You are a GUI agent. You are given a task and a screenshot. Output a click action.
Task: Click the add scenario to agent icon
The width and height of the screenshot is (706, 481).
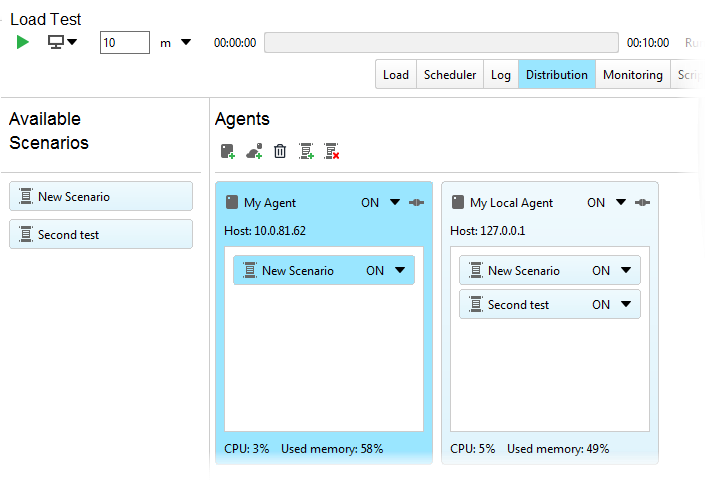306,151
